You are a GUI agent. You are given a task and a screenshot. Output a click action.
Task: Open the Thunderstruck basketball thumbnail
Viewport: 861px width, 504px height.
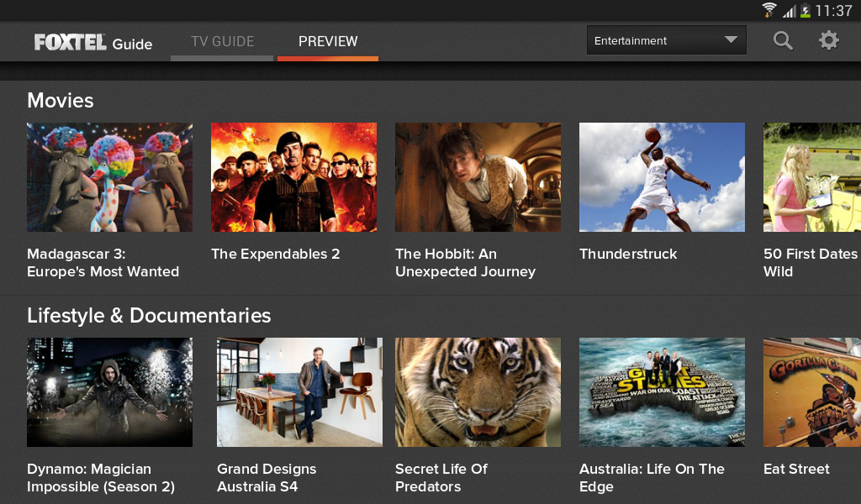click(x=663, y=177)
